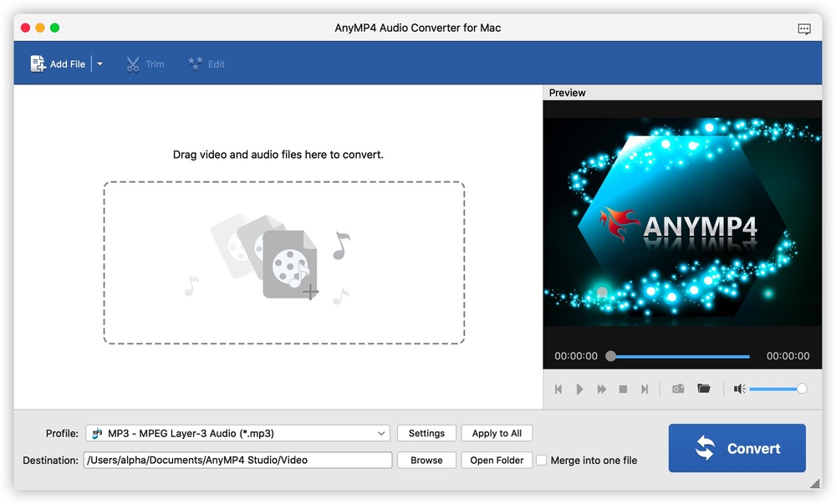Viewport: 836px width, 504px height.
Task: Click the preview playback progress slider
Action: point(678,356)
